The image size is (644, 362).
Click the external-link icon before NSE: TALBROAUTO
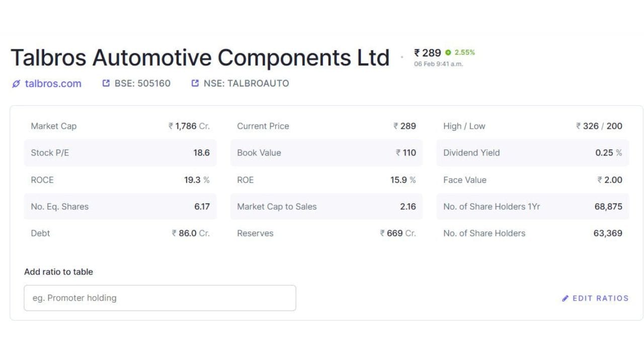[195, 83]
